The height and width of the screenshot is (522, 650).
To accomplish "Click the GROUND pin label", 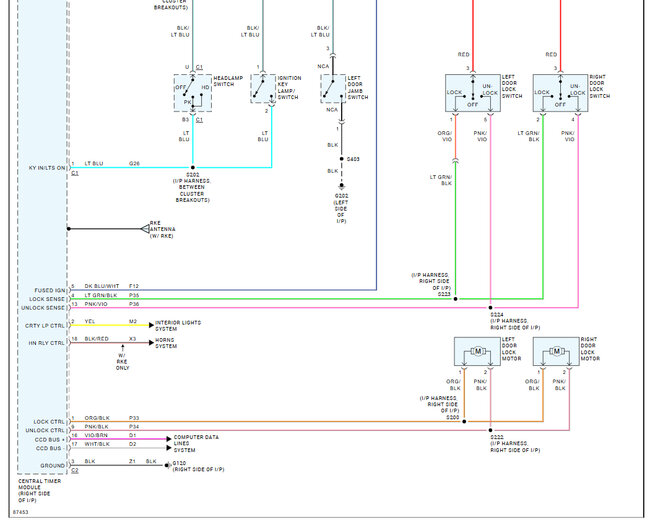I will 52,466.
